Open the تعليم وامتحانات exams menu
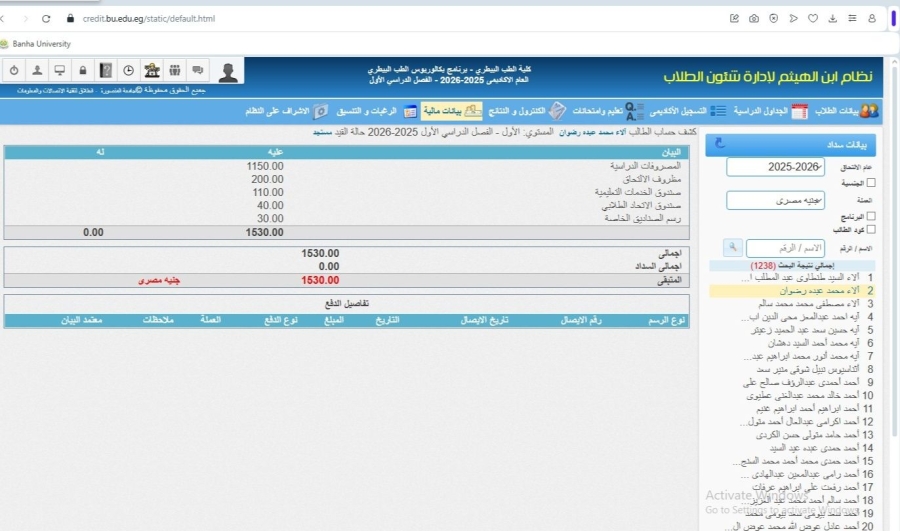The width and height of the screenshot is (900, 531). click(x=608, y=111)
